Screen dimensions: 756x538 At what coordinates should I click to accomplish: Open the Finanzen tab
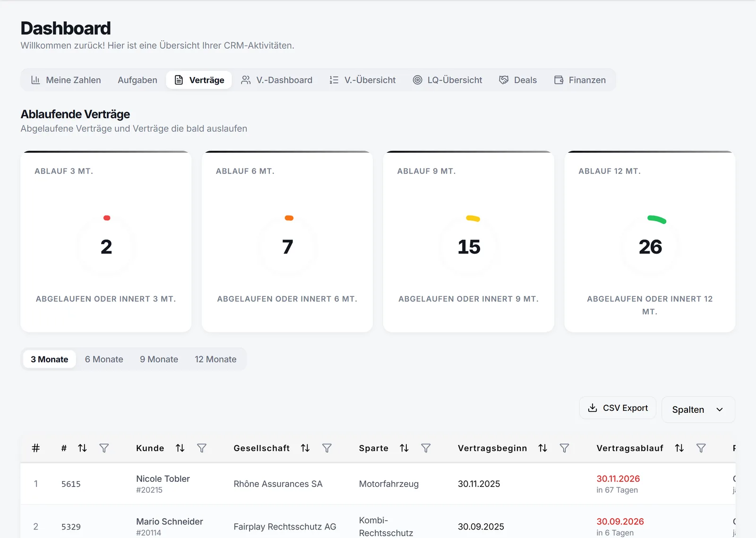[x=580, y=80]
